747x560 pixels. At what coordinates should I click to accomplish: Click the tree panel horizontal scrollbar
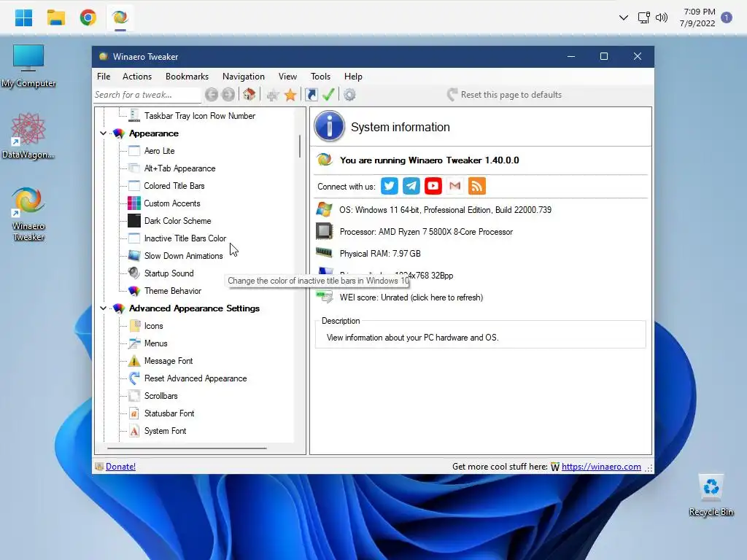tap(187, 448)
